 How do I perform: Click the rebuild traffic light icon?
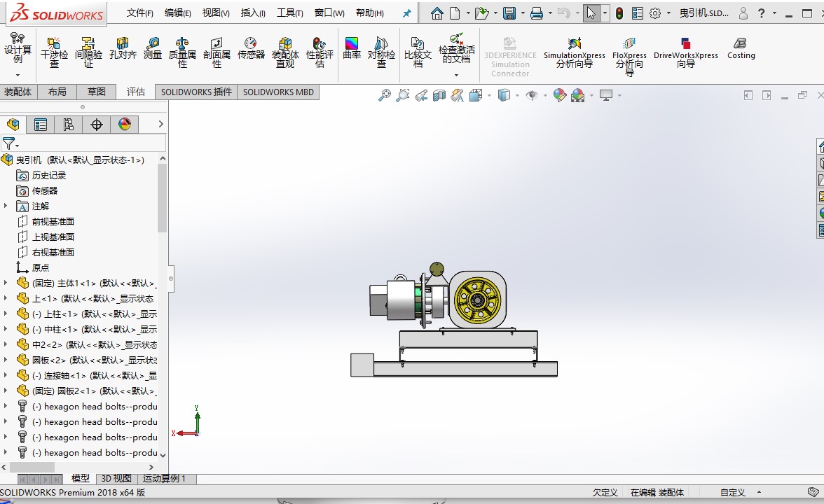coord(619,13)
